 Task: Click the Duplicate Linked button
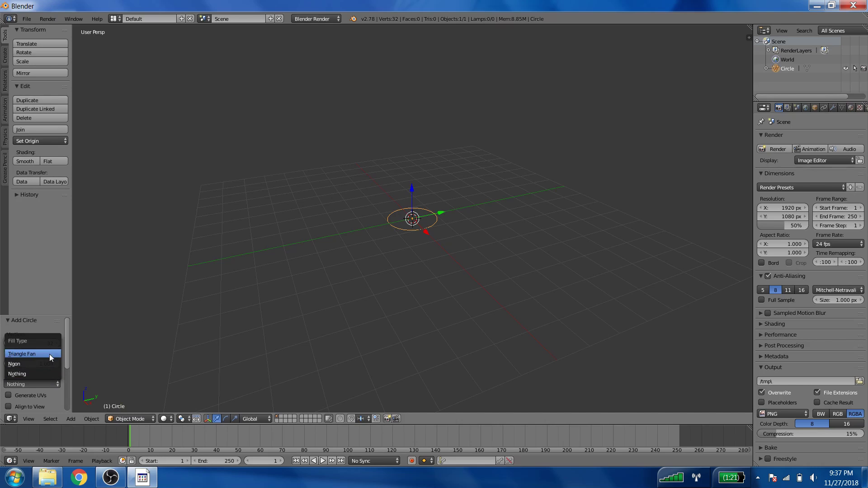(41, 109)
